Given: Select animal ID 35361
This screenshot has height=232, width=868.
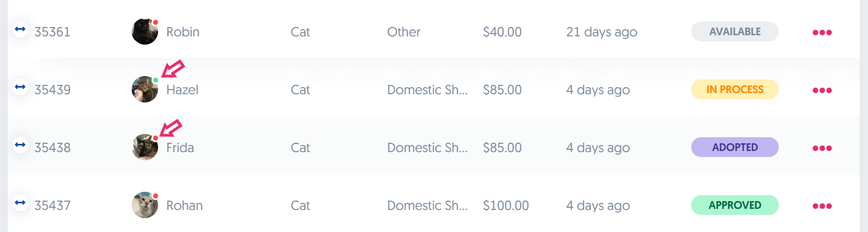Looking at the screenshot, I should coord(52,32).
